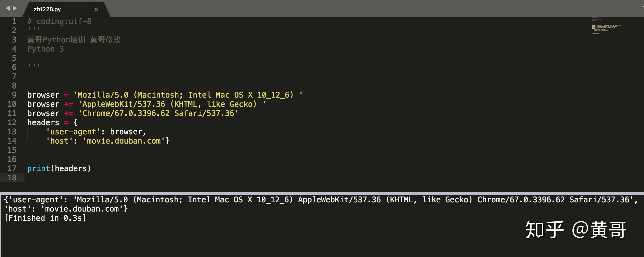644x257 pixels.
Task: Click the minimap code preview
Action: click(x=607, y=26)
